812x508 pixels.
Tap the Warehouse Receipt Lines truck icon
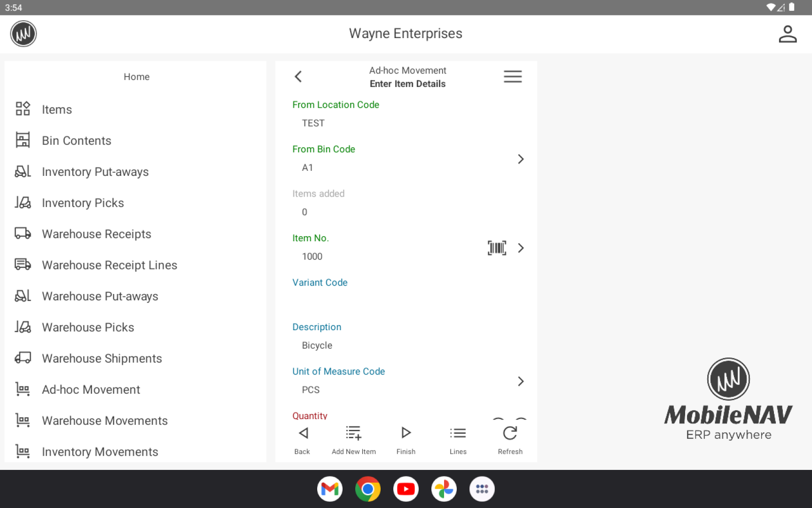tap(23, 264)
